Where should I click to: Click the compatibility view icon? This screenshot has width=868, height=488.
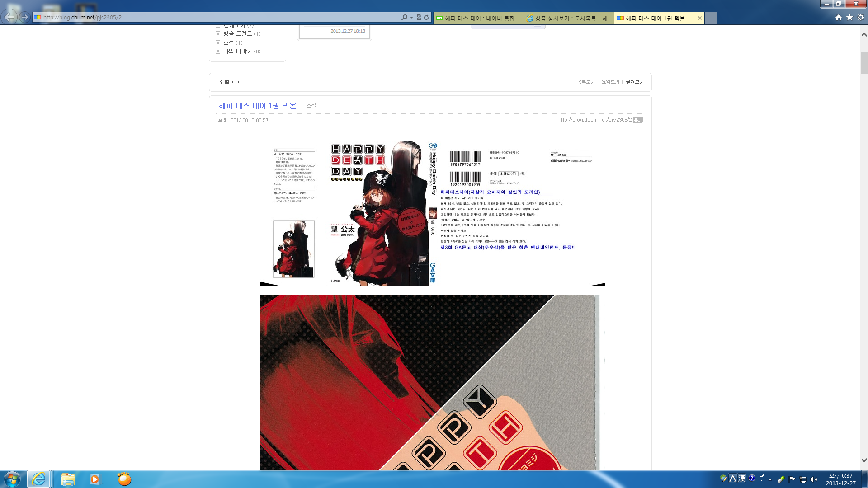pyautogui.click(x=419, y=17)
